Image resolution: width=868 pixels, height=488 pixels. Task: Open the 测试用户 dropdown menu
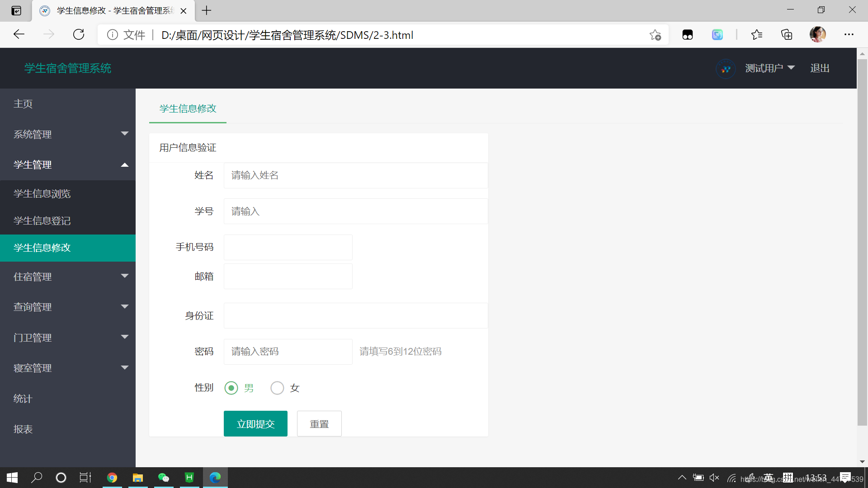(769, 68)
